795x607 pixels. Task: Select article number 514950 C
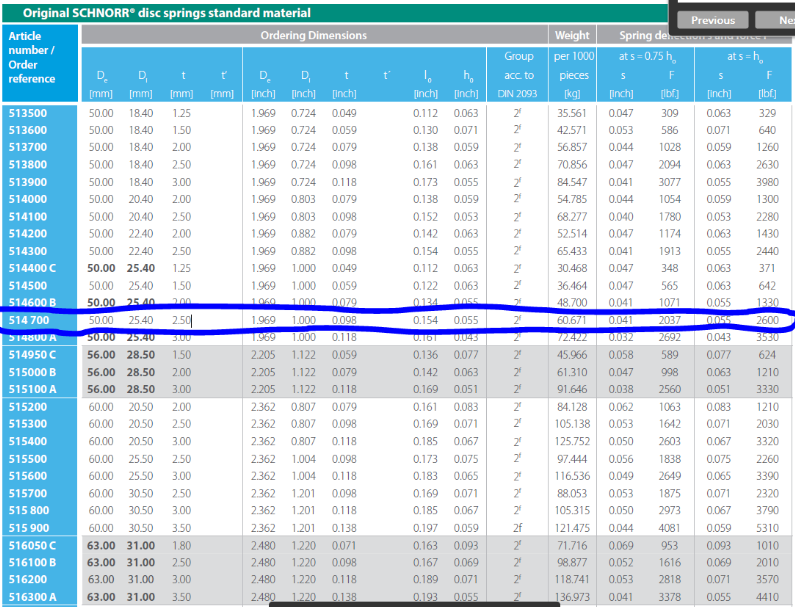tap(32, 355)
